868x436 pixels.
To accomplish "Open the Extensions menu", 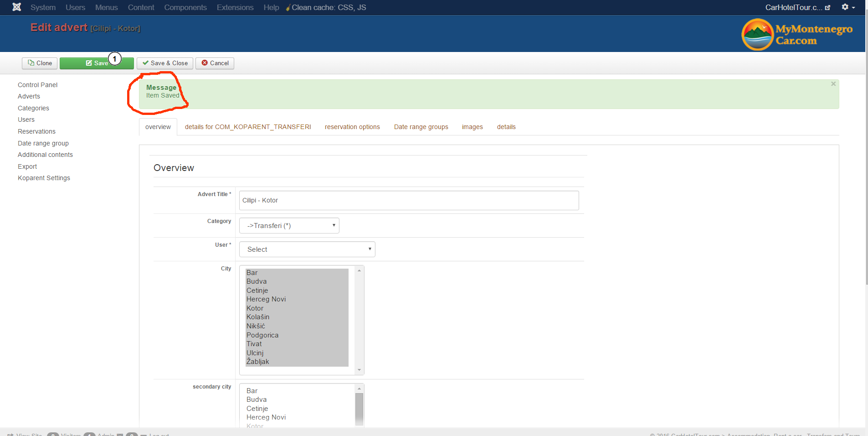I will click(235, 7).
